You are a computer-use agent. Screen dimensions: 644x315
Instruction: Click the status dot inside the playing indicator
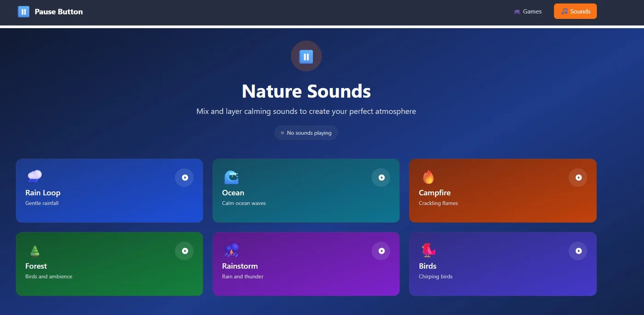pos(282,132)
